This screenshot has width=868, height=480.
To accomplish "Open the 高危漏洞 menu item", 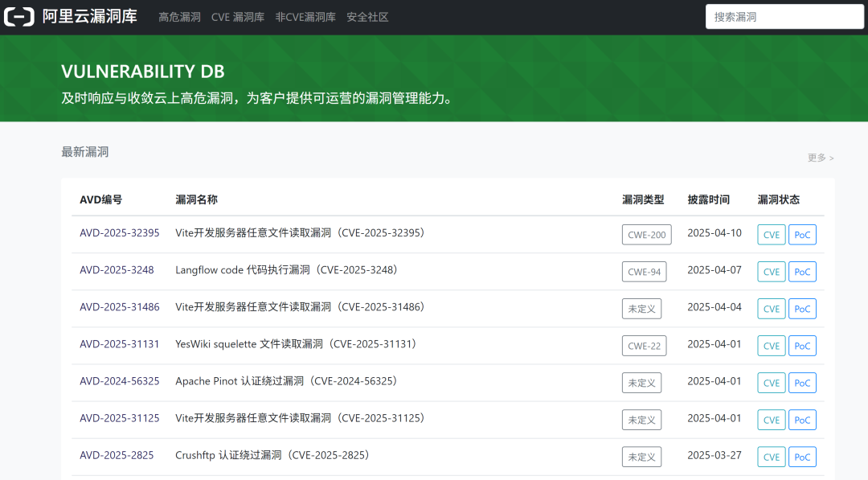I will coord(179,17).
